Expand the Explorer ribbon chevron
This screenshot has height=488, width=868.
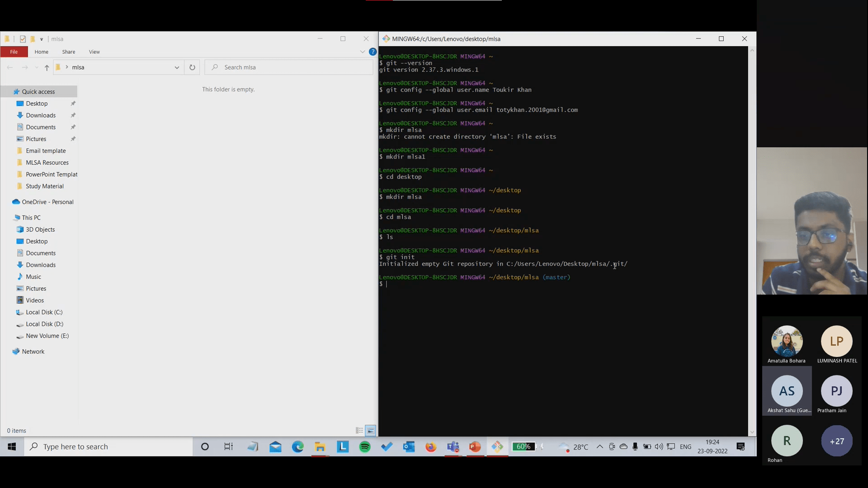[x=362, y=52]
